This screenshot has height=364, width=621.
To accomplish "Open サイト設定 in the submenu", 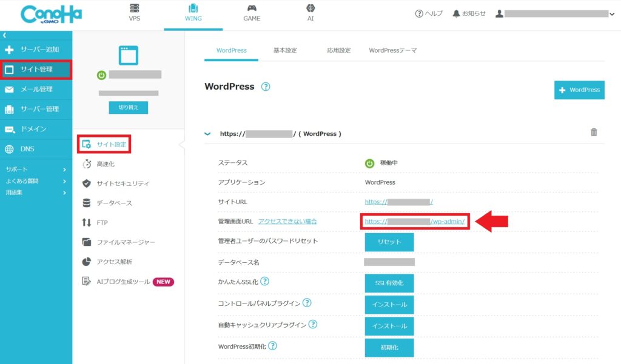I will (x=104, y=144).
